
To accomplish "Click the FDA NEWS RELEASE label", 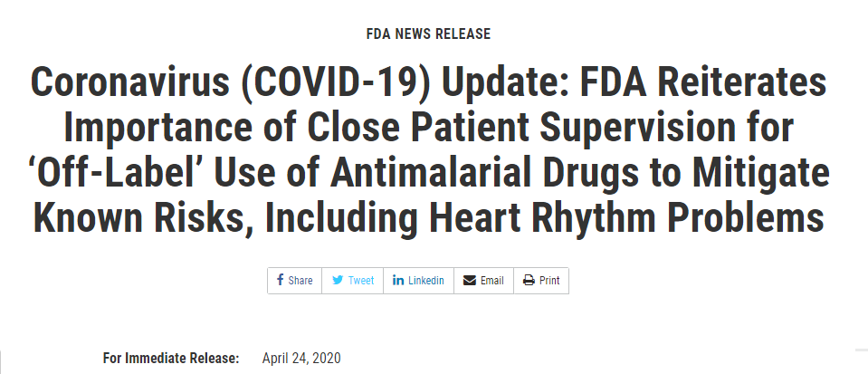I will 428,34.
